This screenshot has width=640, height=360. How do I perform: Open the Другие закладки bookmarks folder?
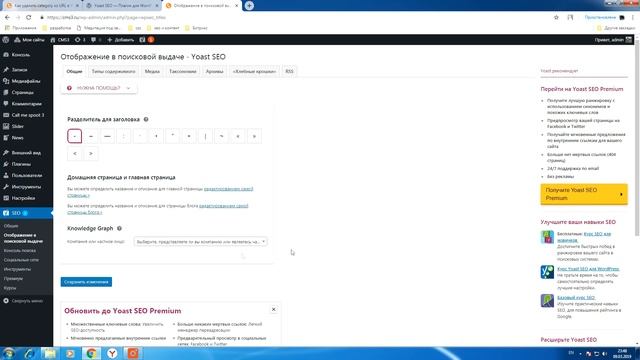tap(616, 28)
